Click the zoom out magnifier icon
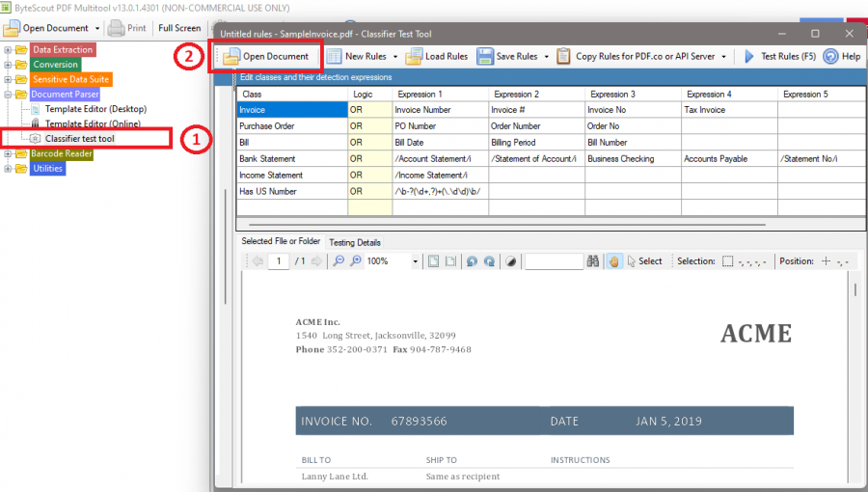 (339, 261)
